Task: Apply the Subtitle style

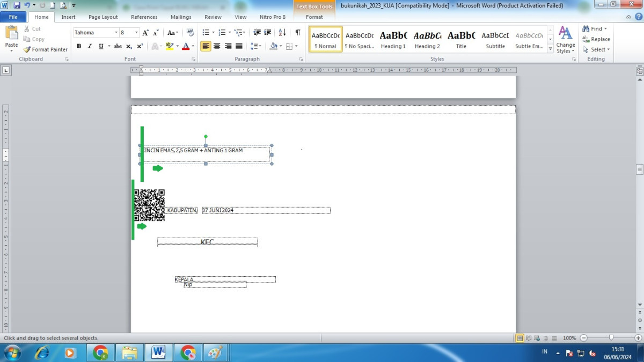Action: (495, 39)
